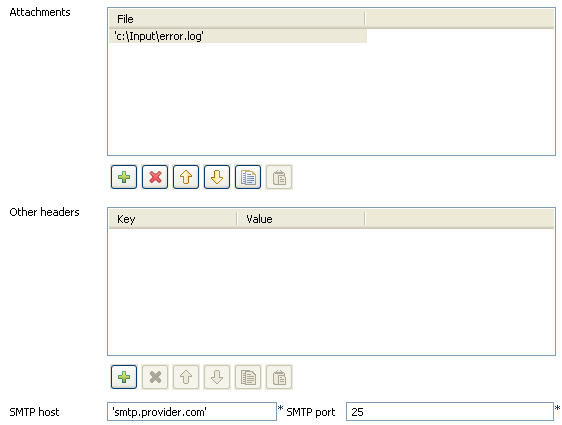Viewport: 562px width, 425px height.
Task: Click the Key column header
Action: (x=173, y=219)
